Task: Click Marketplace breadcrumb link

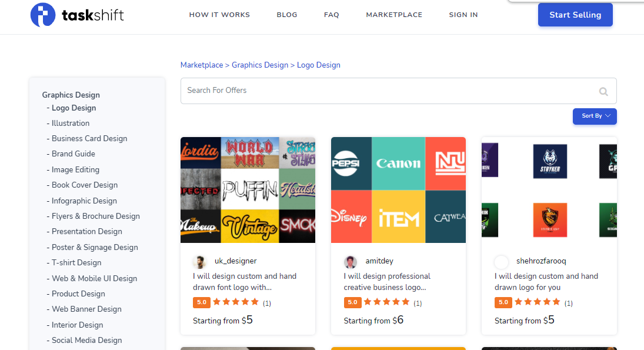Action: pyautogui.click(x=202, y=65)
